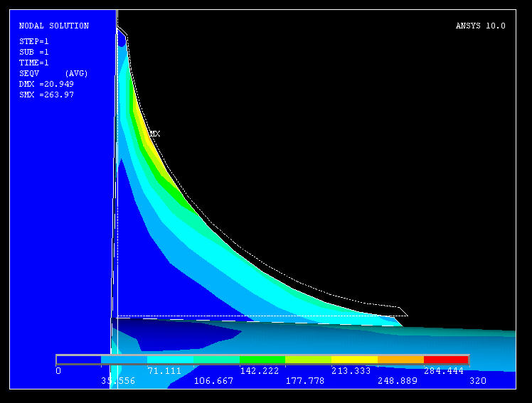Click the yellow legend swatch
The width and height of the screenshot is (532, 403).
[355, 360]
